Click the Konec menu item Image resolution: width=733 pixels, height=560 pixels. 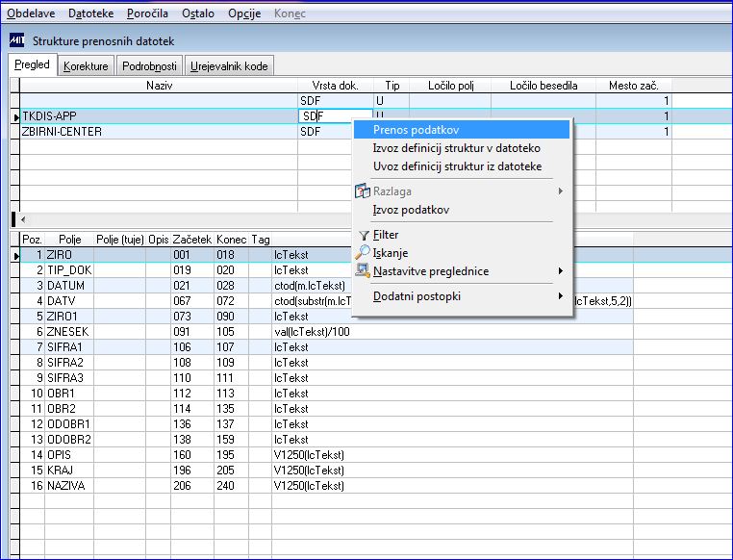(290, 13)
